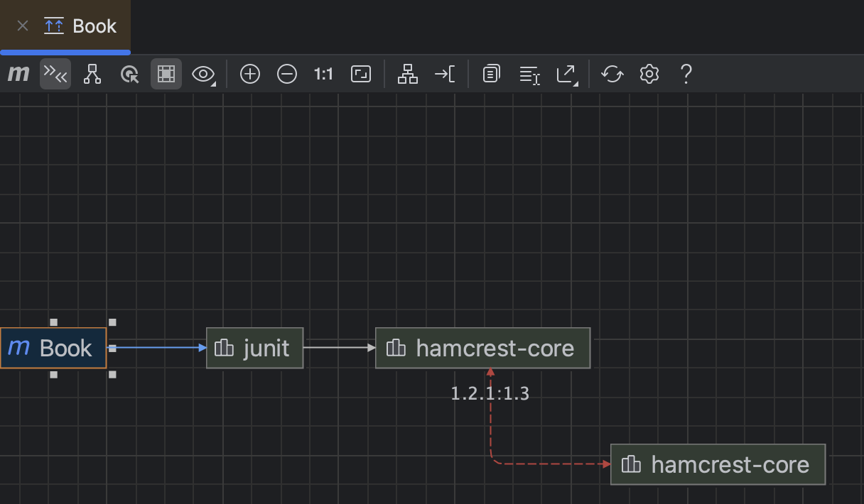Enable magnifier zoom-to-selection mode
The height and width of the screenshot is (504, 864).
pos(129,74)
